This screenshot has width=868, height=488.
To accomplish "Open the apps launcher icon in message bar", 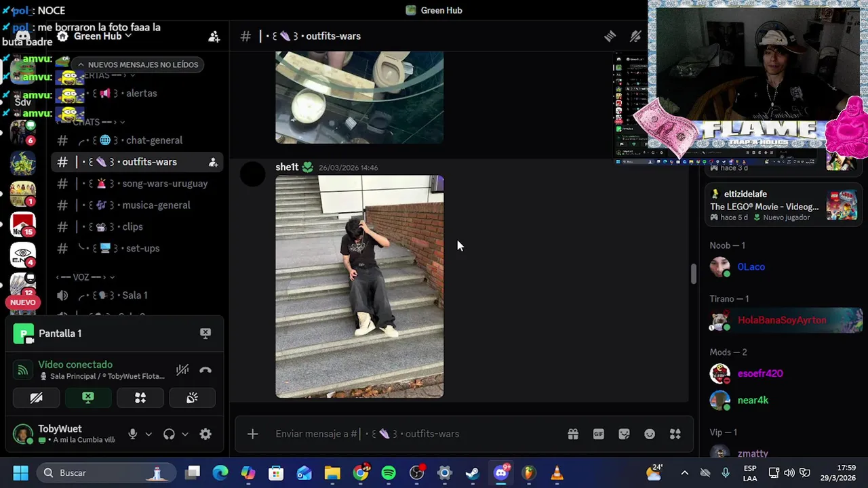I will [x=675, y=434].
